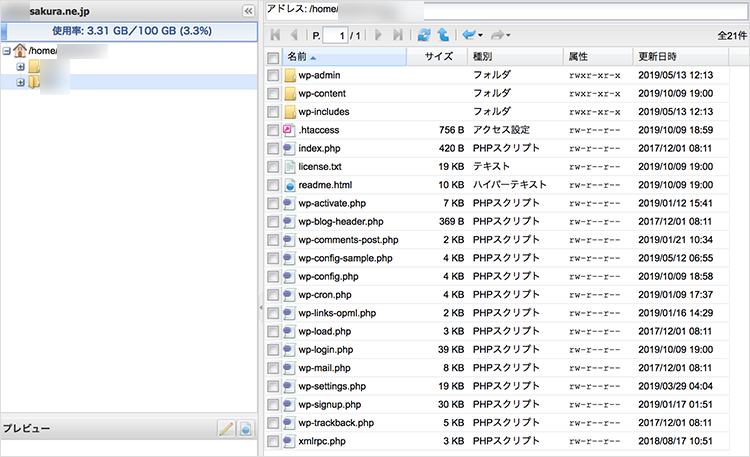The width and height of the screenshot is (750, 457).
Task: Select the wp-login.php file
Action: (x=325, y=349)
